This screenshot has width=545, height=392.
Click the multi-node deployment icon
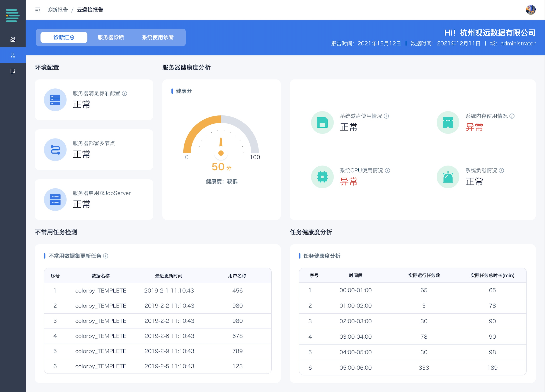(55, 150)
